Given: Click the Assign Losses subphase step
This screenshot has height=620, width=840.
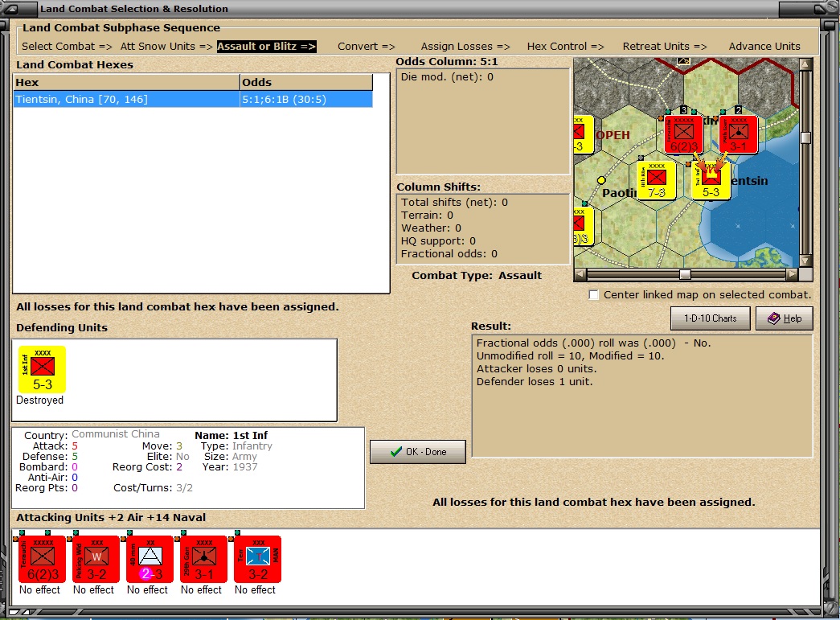Looking at the screenshot, I should [465, 47].
